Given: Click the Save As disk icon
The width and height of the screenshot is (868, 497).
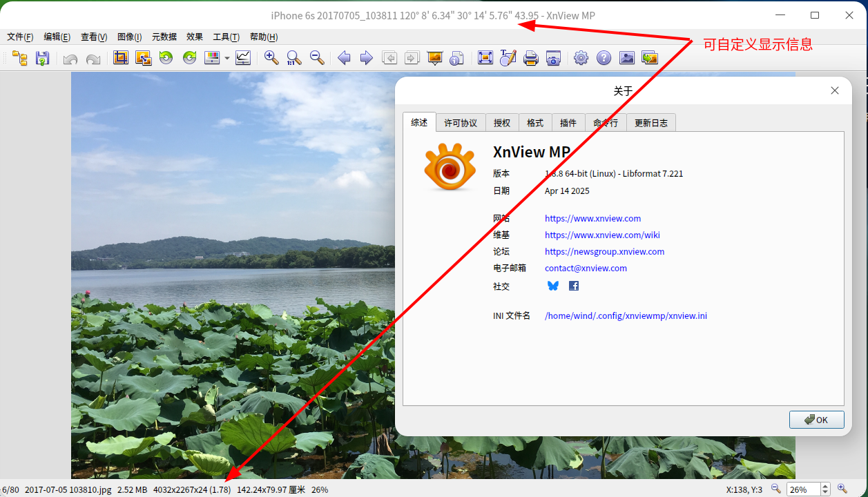Looking at the screenshot, I should [43, 58].
